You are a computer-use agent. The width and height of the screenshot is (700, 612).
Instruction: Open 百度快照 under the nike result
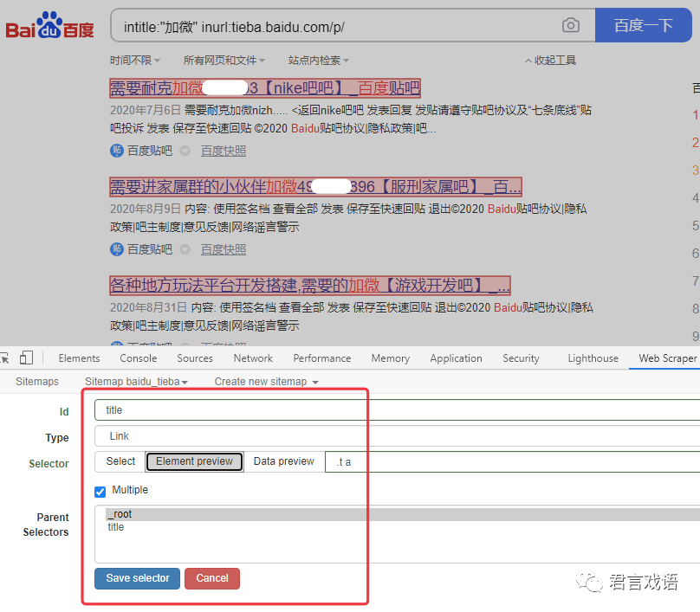tap(224, 151)
